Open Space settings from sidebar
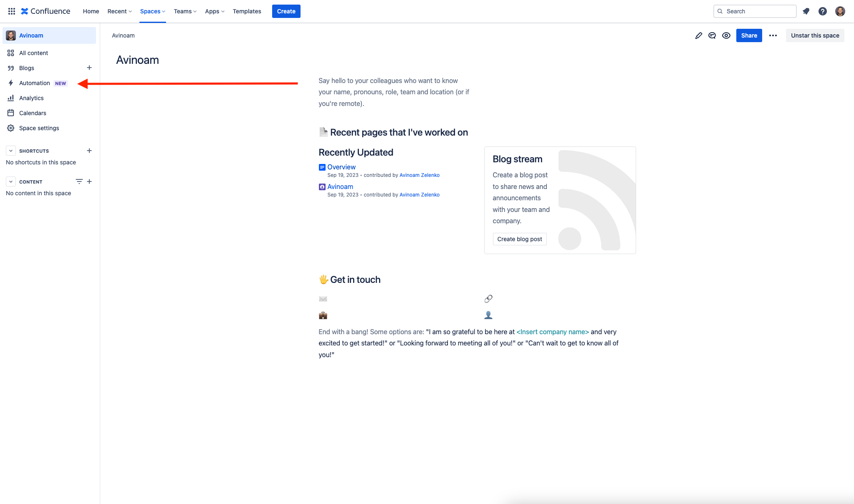Image resolution: width=854 pixels, height=504 pixels. tap(38, 128)
